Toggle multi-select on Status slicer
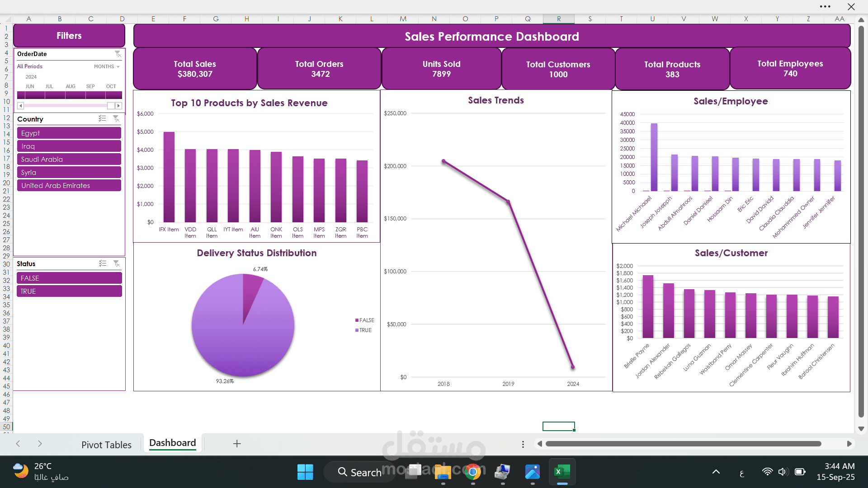Image resolution: width=868 pixels, height=488 pixels. 103,263
